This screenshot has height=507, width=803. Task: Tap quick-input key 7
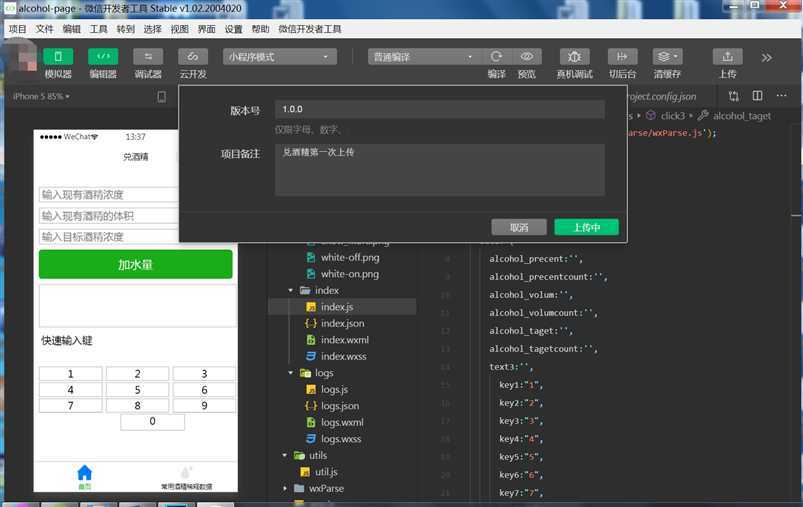click(x=71, y=406)
